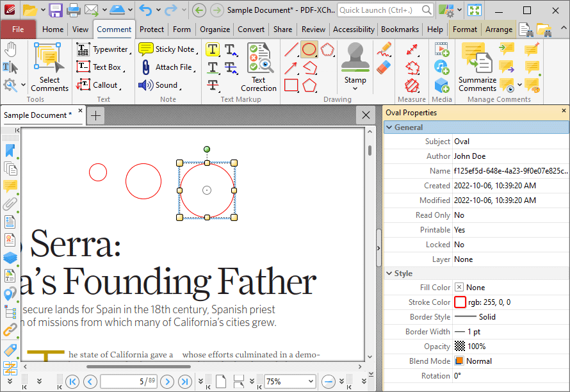Click the horizontal scrollbar thumb
This screenshot has height=392, width=570.
tap(138, 366)
